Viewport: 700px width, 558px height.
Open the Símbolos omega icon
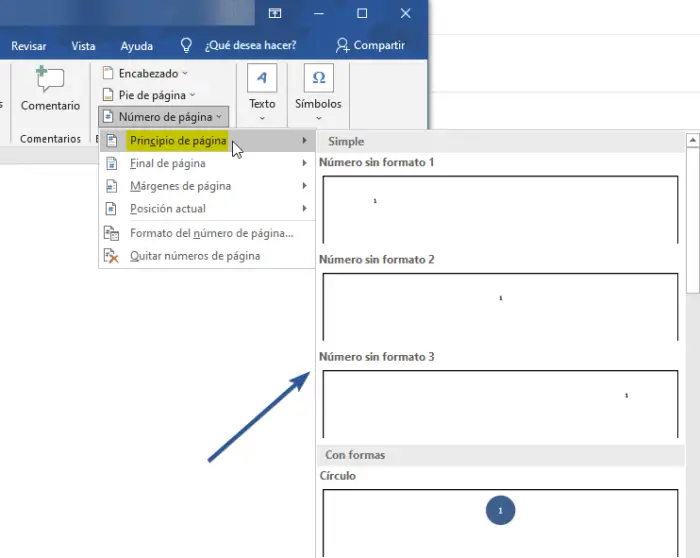(x=318, y=78)
